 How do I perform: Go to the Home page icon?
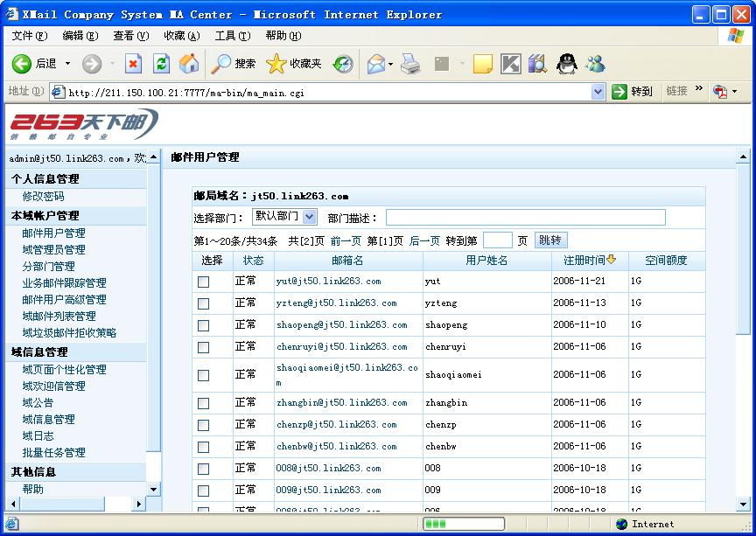coord(189,64)
